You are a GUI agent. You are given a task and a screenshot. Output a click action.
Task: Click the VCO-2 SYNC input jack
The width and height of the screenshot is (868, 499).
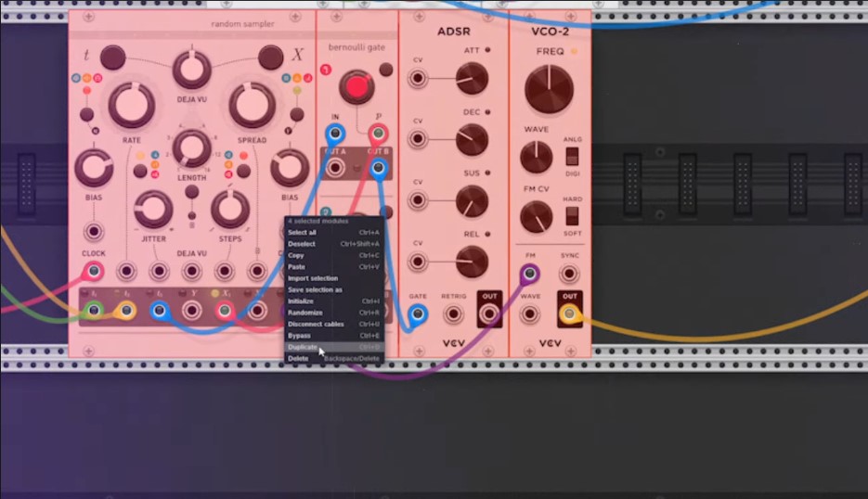point(569,274)
